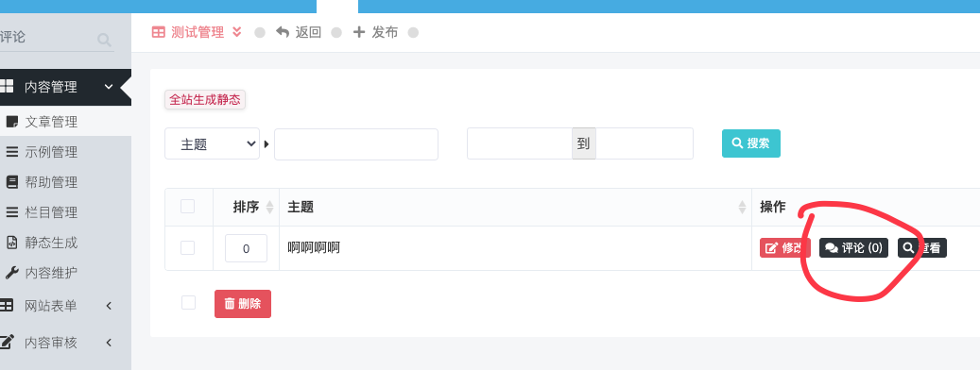The height and width of the screenshot is (370, 980).
Task: Click the search magnifier icon in sidebar
Action: click(104, 41)
